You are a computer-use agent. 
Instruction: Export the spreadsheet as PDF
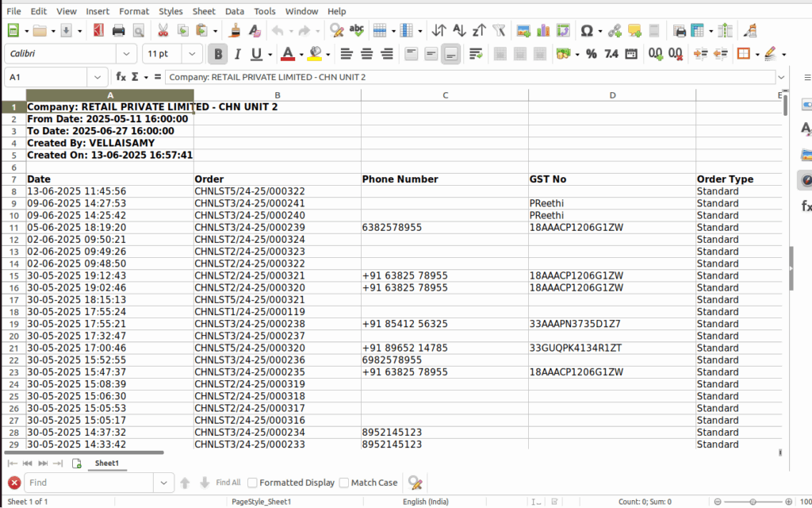[98, 32]
